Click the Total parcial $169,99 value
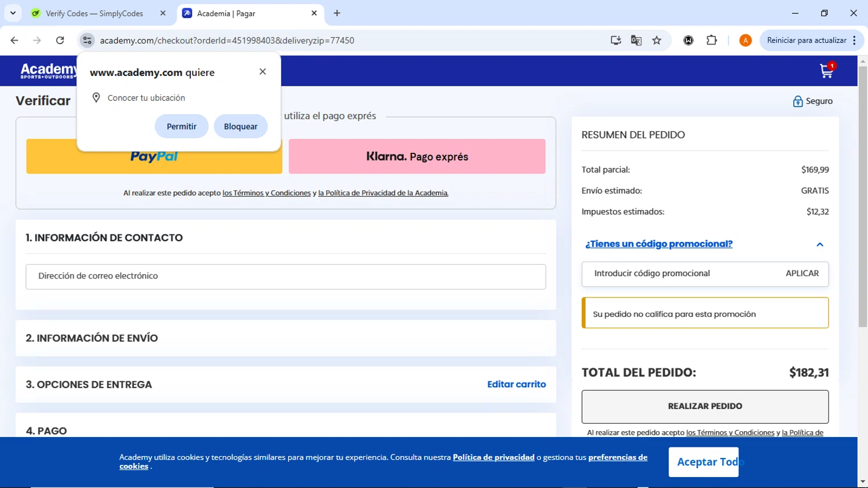Image resolution: width=868 pixels, height=488 pixels. tap(815, 170)
